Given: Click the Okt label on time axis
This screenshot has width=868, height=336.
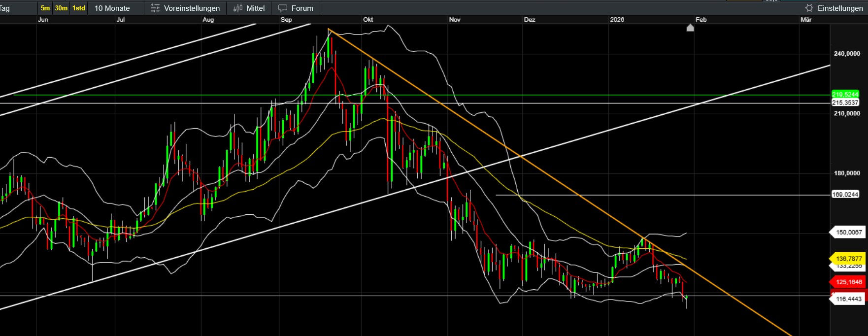Looking at the screenshot, I should [x=368, y=20].
